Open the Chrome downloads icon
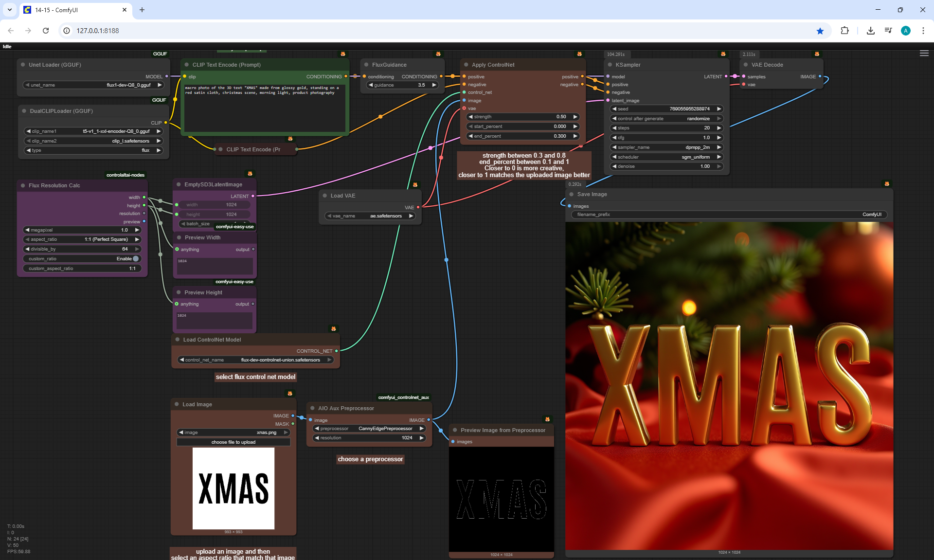 click(870, 31)
